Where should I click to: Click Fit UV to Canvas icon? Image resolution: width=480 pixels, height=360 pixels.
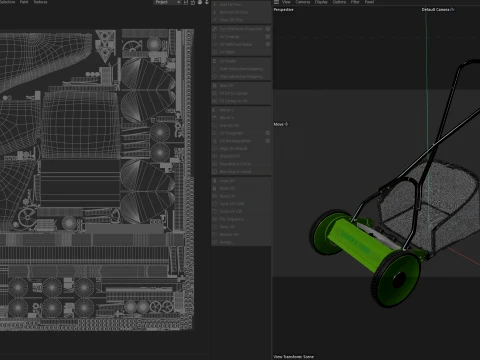tap(215, 93)
